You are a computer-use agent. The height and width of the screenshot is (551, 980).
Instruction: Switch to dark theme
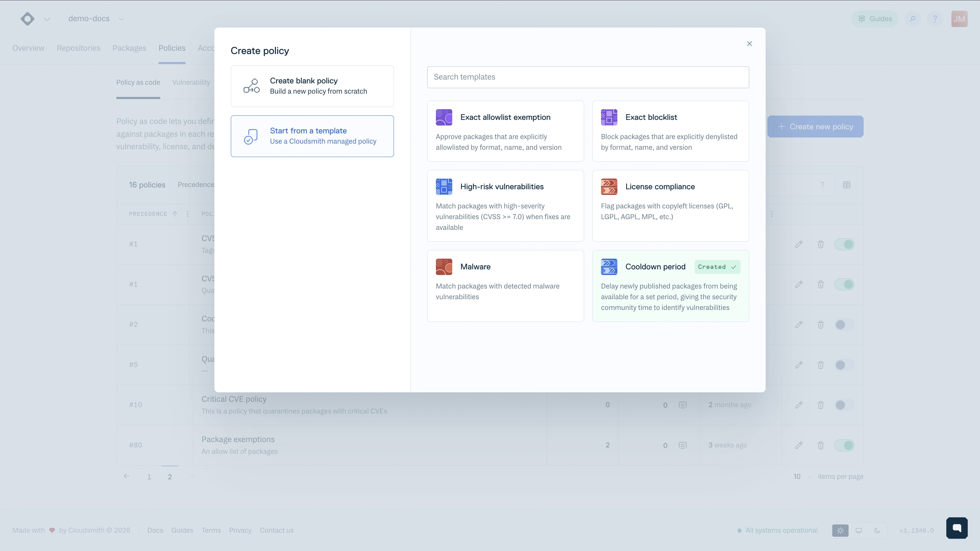pos(877,531)
